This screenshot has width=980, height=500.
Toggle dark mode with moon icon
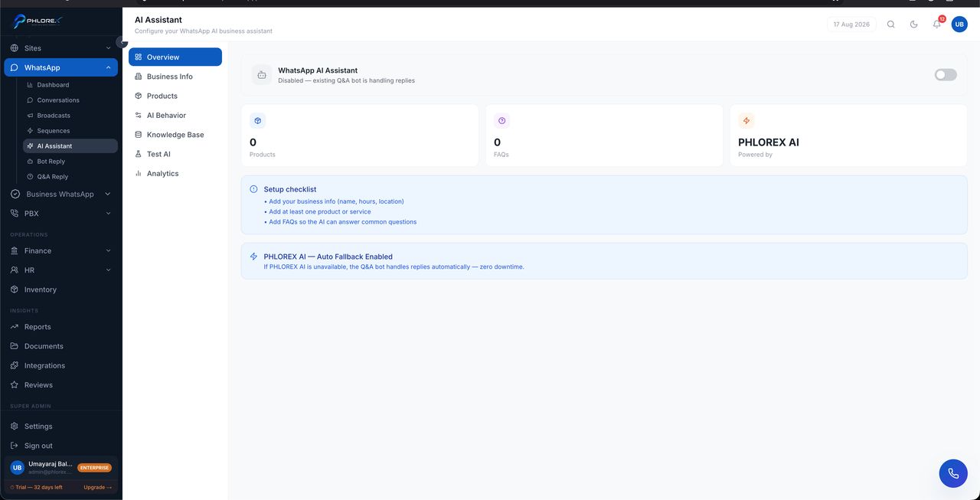(x=913, y=25)
